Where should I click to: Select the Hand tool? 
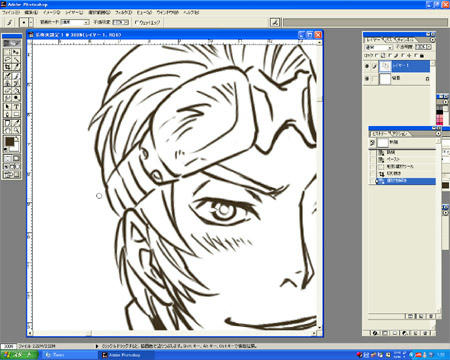tap(7, 130)
